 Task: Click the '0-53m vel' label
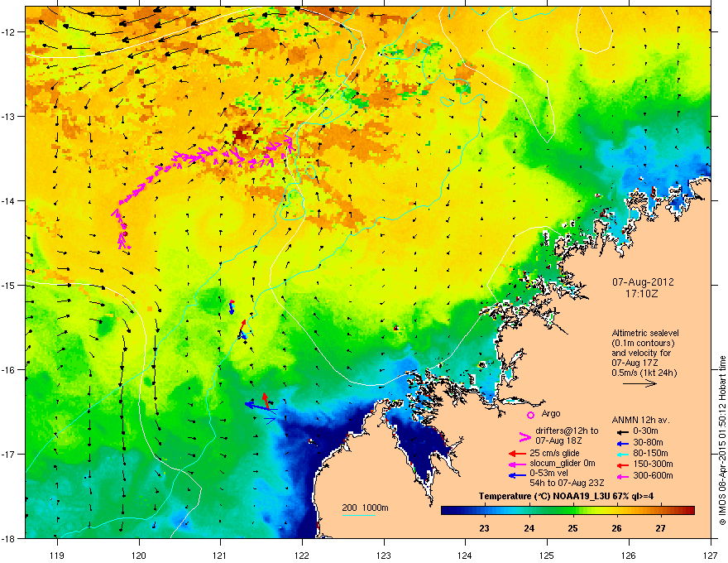[550, 473]
